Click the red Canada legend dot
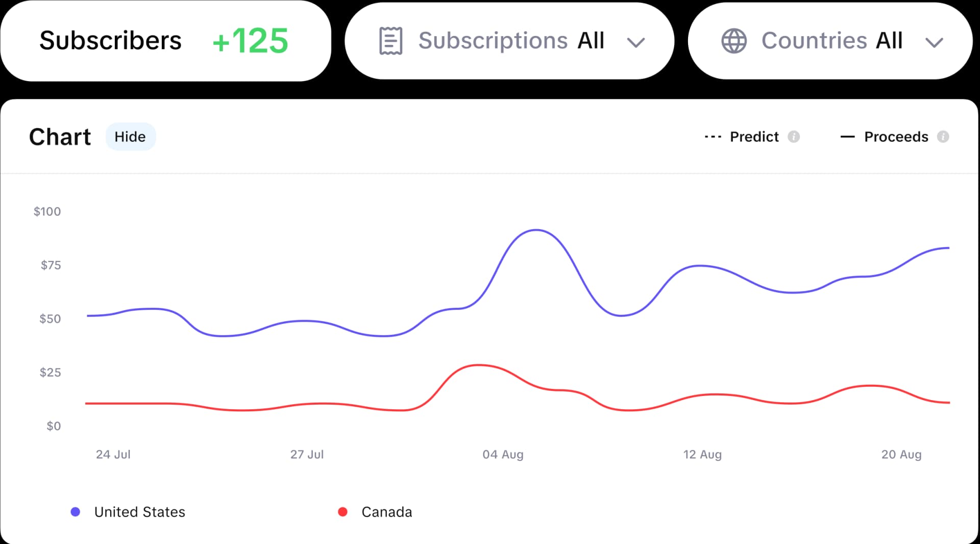Image resolution: width=980 pixels, height=544 pixels. coord(342,511)
